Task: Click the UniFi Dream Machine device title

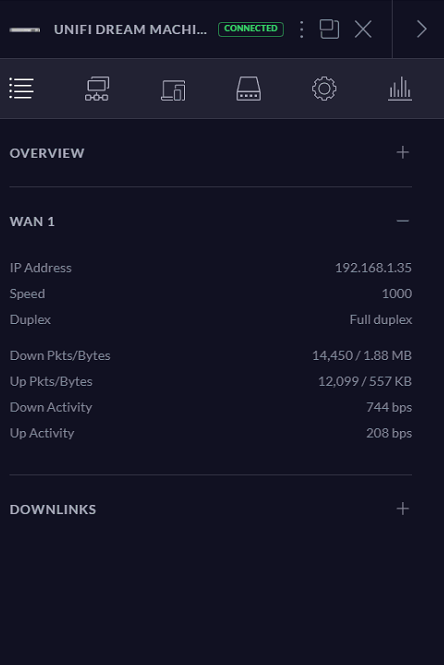Action: coord(130,30)
